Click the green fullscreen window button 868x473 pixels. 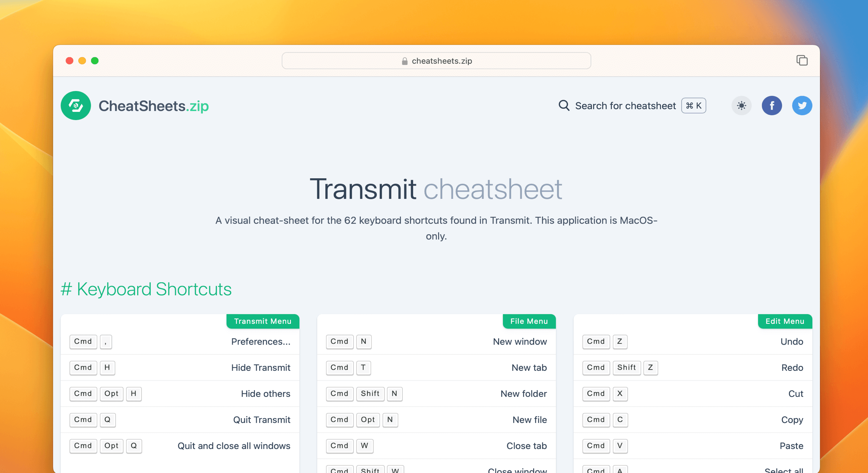(x=95, y=61)
